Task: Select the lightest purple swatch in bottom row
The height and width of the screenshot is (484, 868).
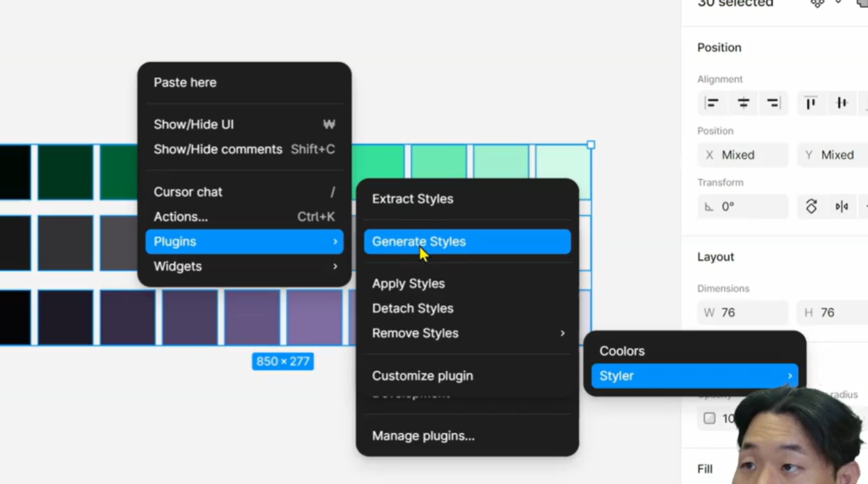Action: click(x=314, y=317)
